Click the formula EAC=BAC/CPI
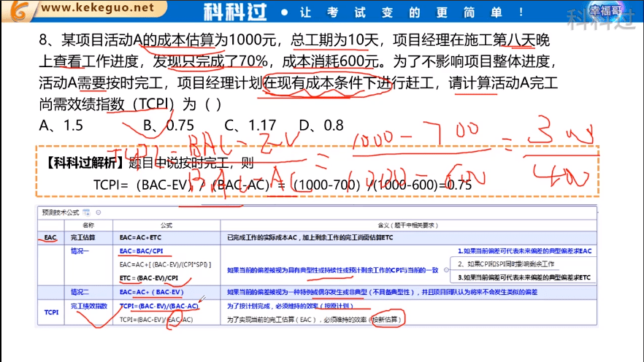The height and width of the screenshot is (362, 644). click(x=142, y=251)
